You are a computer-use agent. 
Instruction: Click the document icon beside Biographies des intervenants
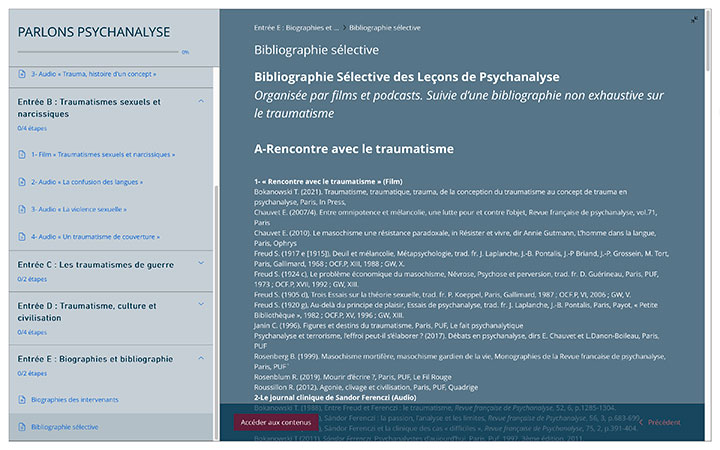pos(22,399)
